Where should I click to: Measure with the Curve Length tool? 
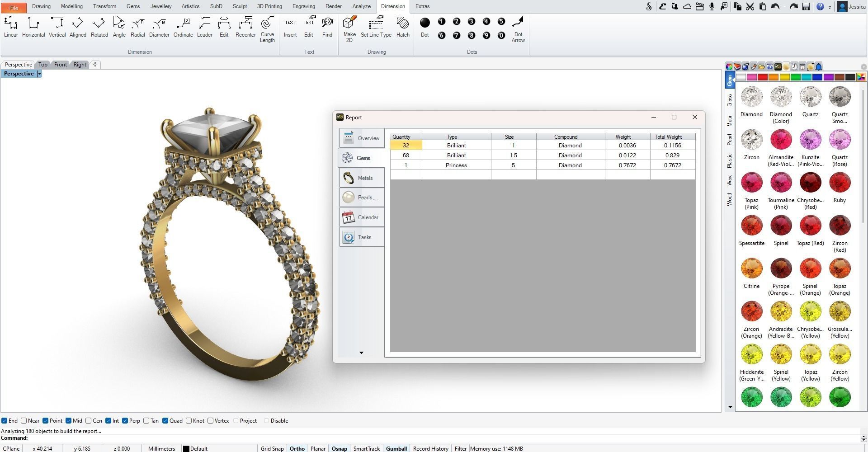pos(267,29)
